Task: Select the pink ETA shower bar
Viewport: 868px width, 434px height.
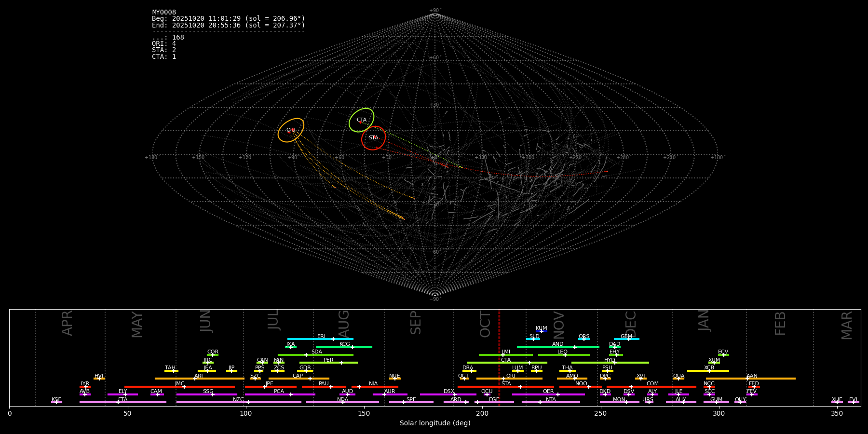Action: coord(123,402)
